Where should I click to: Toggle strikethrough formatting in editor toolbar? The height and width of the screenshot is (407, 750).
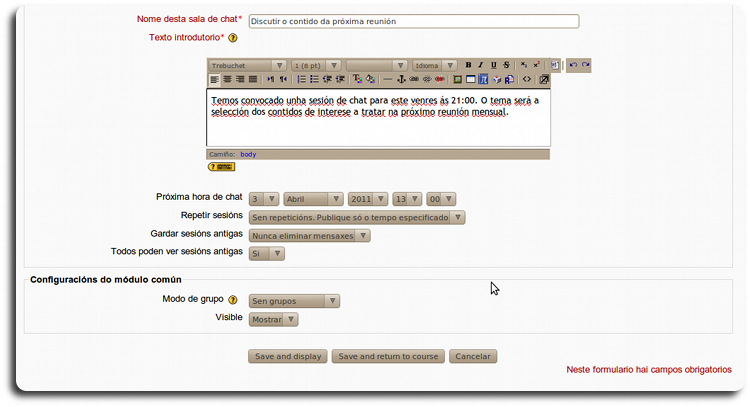[506, 65]
